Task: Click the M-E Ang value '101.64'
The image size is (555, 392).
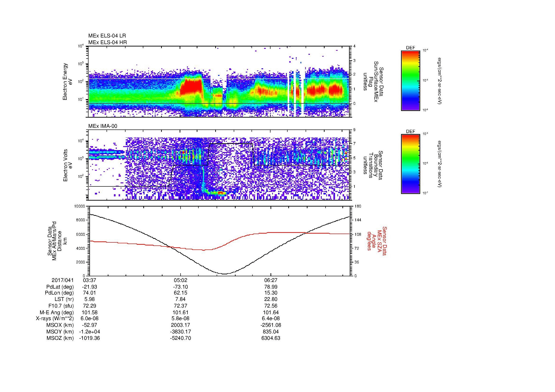Action: tap(271, 313)
